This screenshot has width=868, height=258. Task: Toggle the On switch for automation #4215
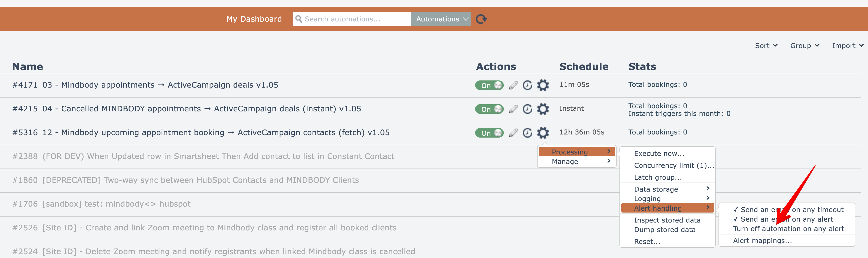[489, 109]
